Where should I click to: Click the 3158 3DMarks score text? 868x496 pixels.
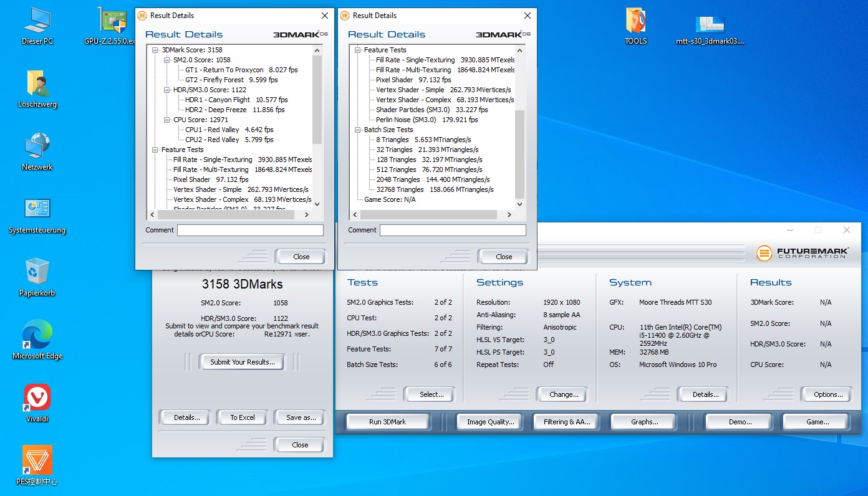[242, 284]
